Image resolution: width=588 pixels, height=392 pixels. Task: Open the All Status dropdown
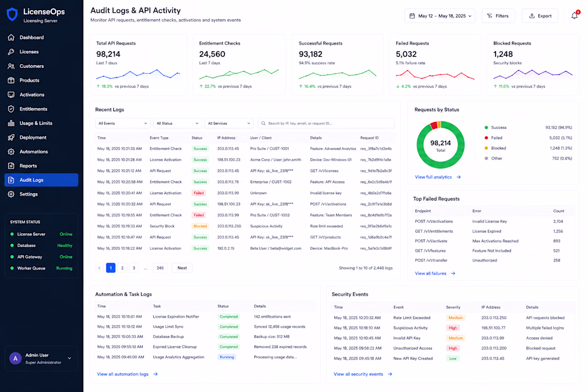click(177, 123)
